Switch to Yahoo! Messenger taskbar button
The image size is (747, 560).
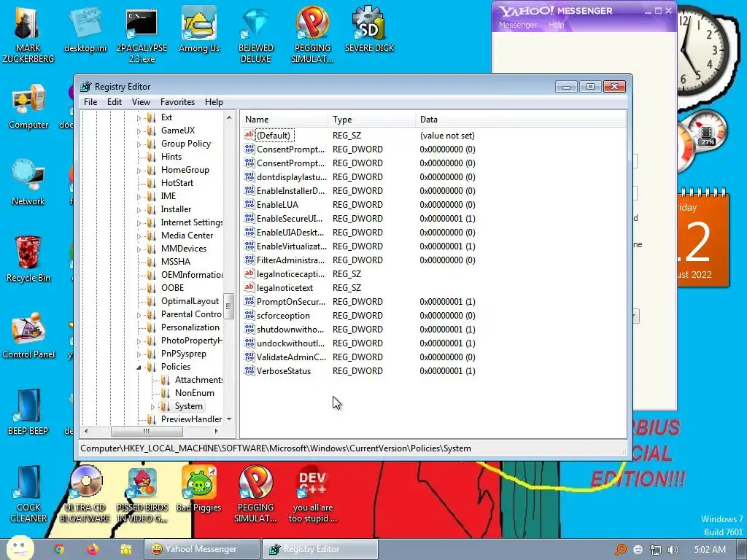(x=202, y=549)
